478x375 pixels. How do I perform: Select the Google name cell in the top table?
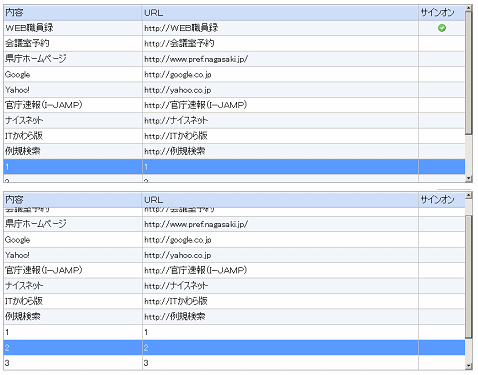click(73, 74)
